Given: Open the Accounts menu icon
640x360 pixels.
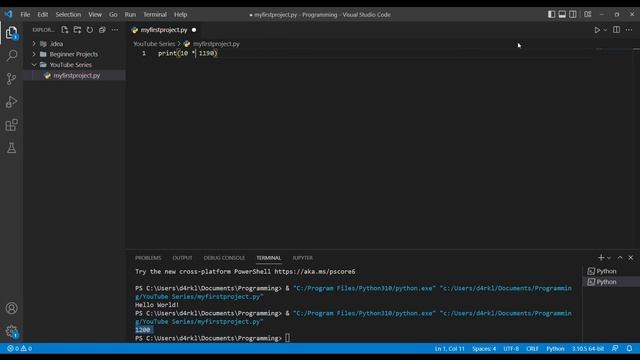Looking at the screenshot, I should click(11, 308).
